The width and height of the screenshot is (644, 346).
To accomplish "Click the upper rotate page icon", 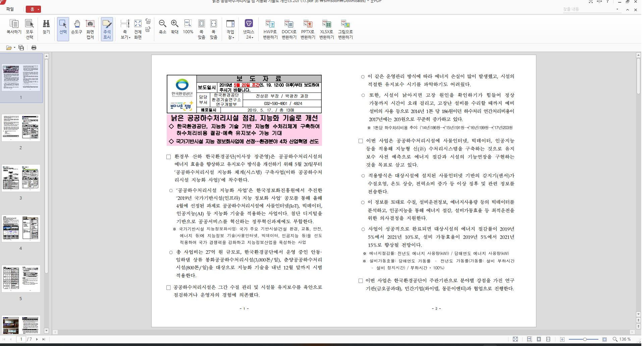I will [148, 21].
